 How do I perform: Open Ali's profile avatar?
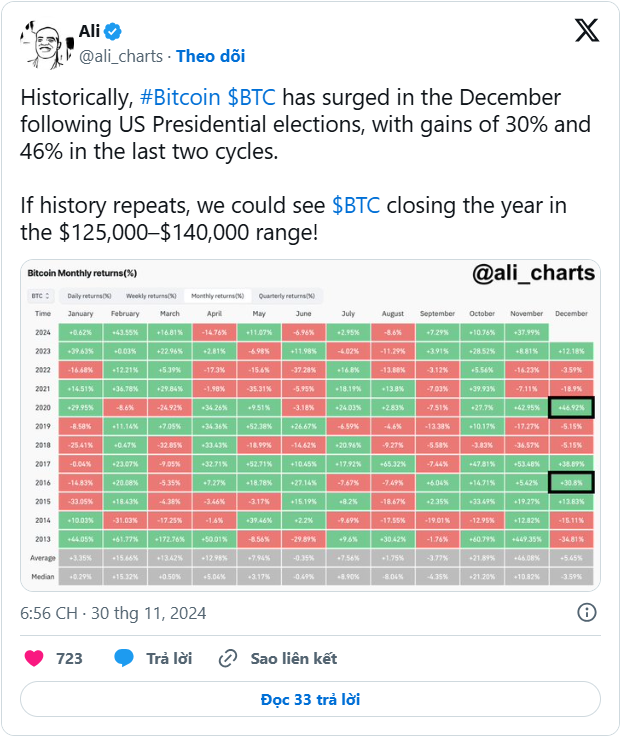coord(47,45)
